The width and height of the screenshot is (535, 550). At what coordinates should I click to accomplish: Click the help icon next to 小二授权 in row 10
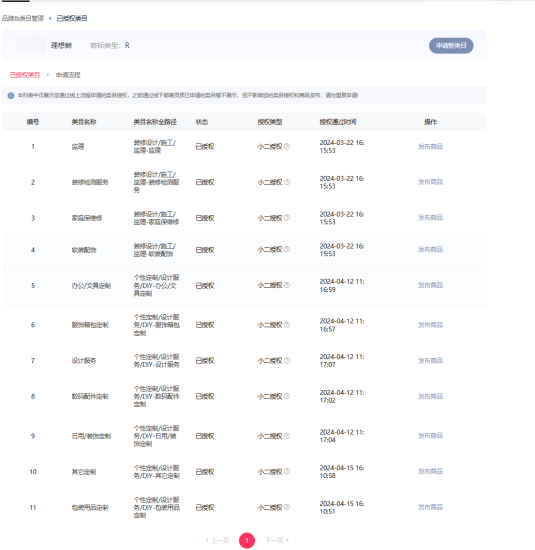coord(287,471)
